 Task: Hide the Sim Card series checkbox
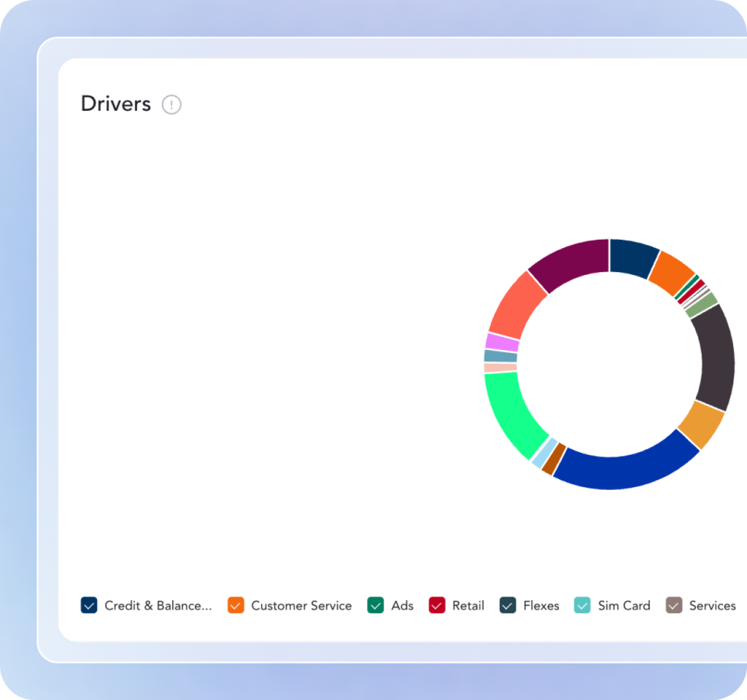tap(582, 605)
